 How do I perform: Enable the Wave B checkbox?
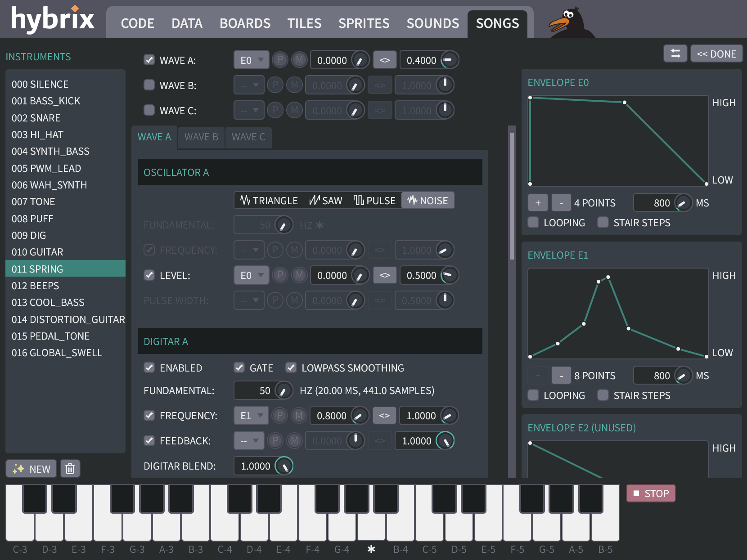coord(149,85)
